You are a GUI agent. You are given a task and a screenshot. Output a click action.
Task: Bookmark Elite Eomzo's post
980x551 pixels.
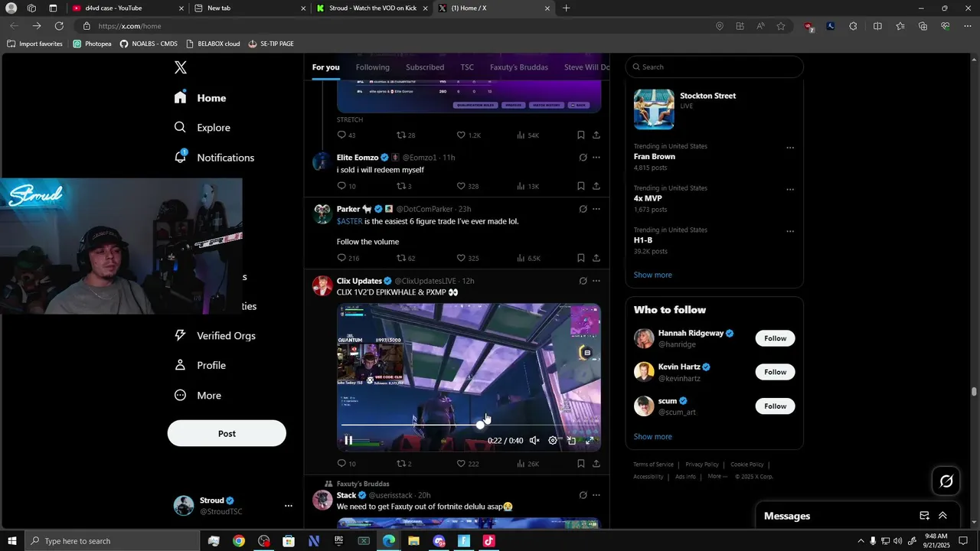point(581,186)
